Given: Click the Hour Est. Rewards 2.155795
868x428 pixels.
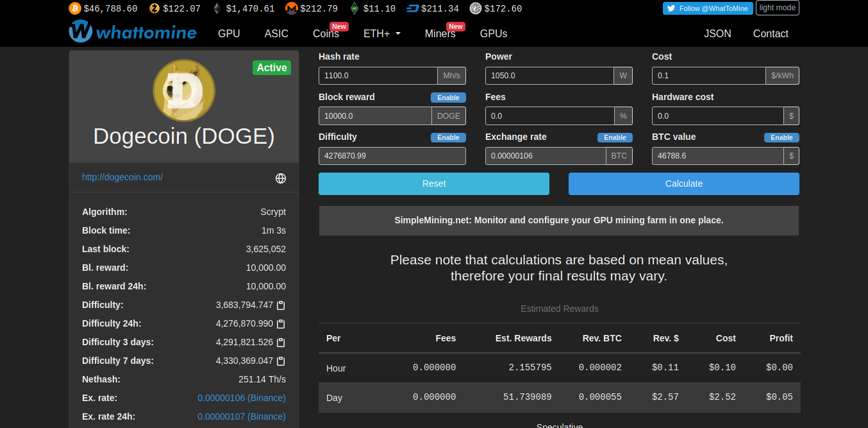Looking at the screenshot, I should tap(530, 368).
